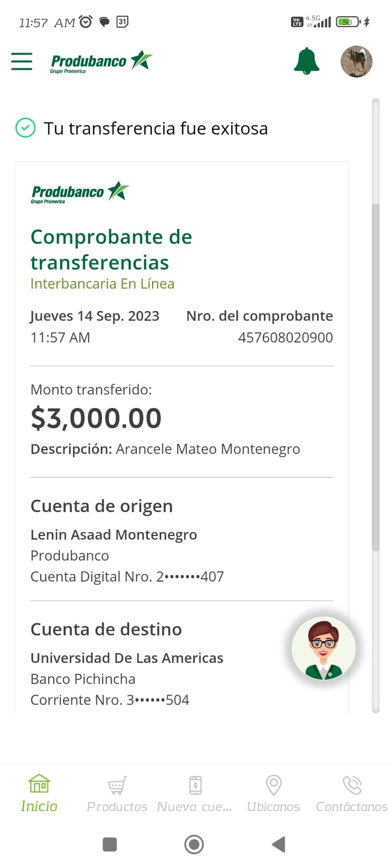
Task: Tap the Cuenta de origen section
Action: [x=102, y=506]
